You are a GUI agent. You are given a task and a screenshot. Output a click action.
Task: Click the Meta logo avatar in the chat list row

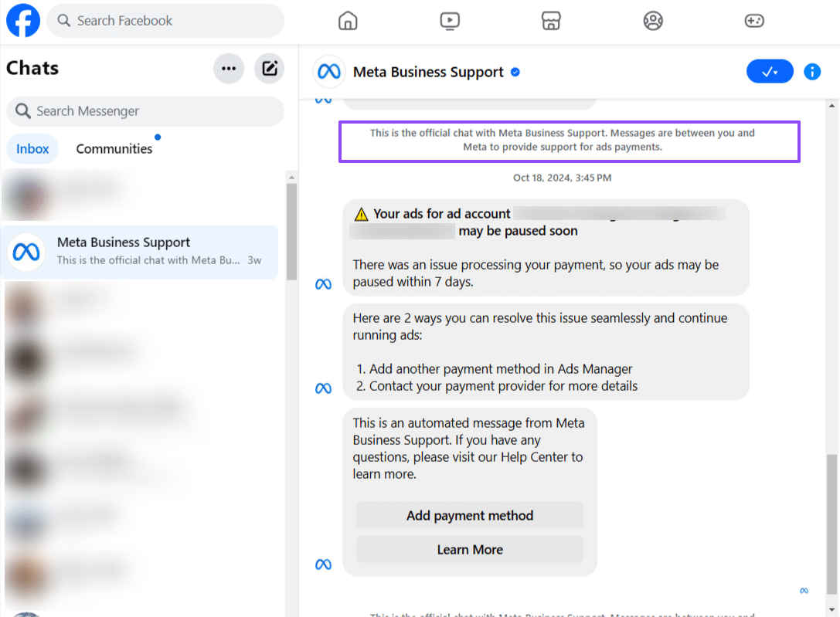[26, 252]
